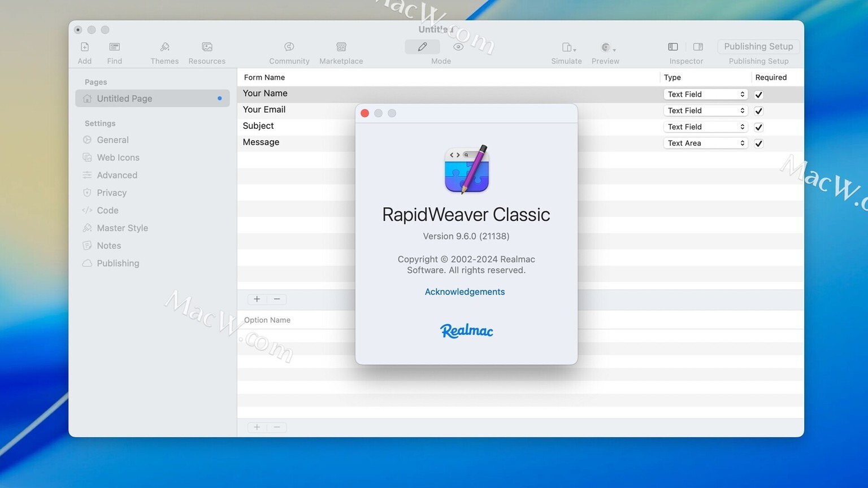Click the Required column header

click(771, 77)
